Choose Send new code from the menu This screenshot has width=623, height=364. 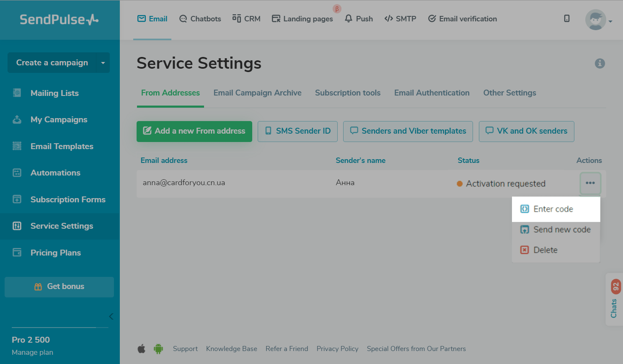[556, 230]
